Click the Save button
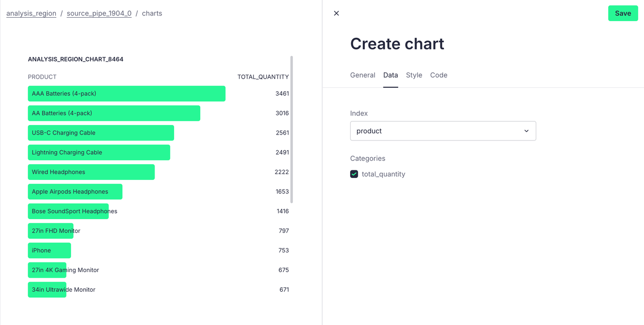The width and height of the screenshot is (644, 325). coord(622,14)
